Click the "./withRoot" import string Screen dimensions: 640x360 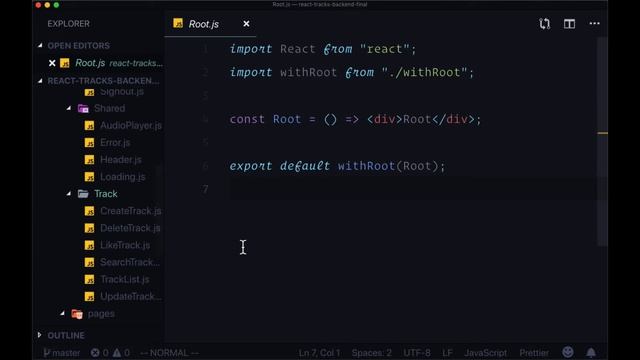[424, 73]
